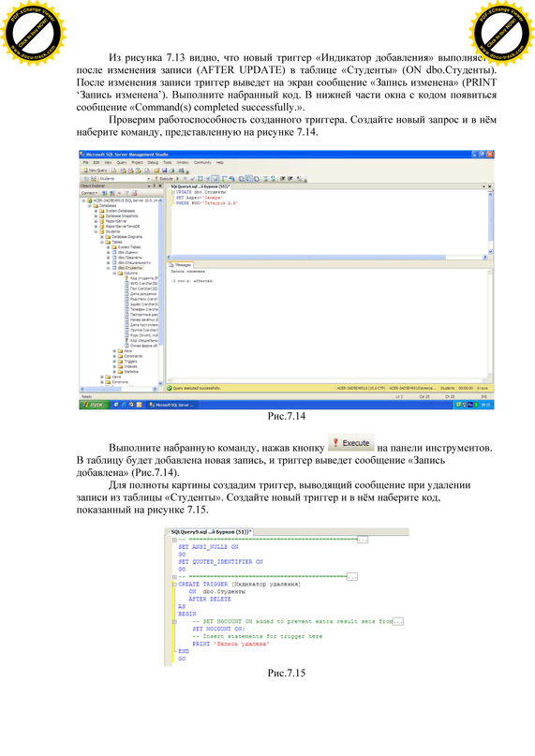535x756 pixels.
Task: Click the 'SET QUOTED_IDENTIFIER ON' code line
Action: coord(220,562)
